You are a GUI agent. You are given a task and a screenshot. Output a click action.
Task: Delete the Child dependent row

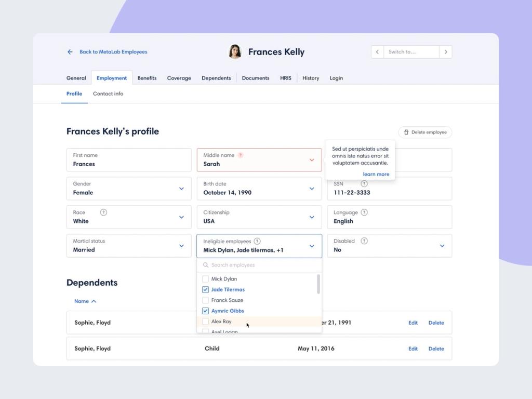pos(436,349)
